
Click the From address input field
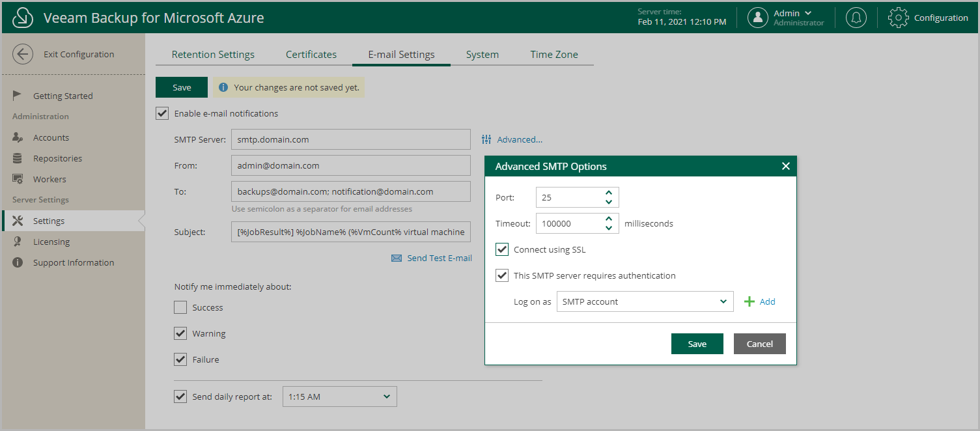(x=350, y=165)
